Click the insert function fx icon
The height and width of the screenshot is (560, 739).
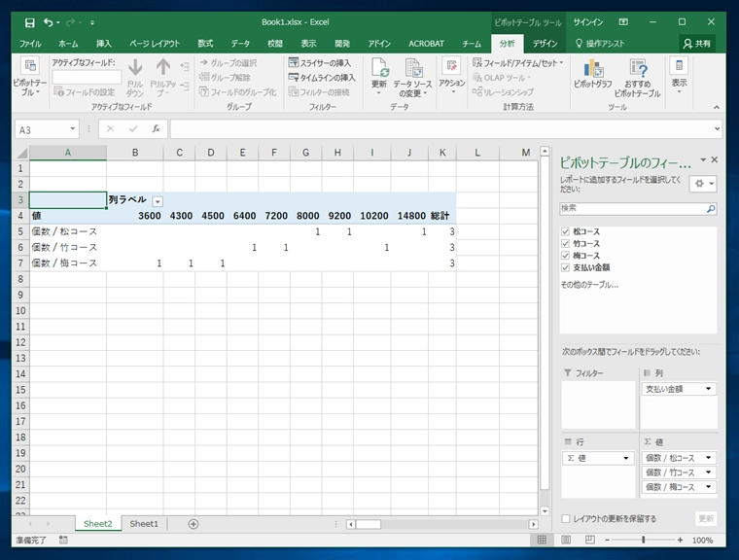(156, 128)
